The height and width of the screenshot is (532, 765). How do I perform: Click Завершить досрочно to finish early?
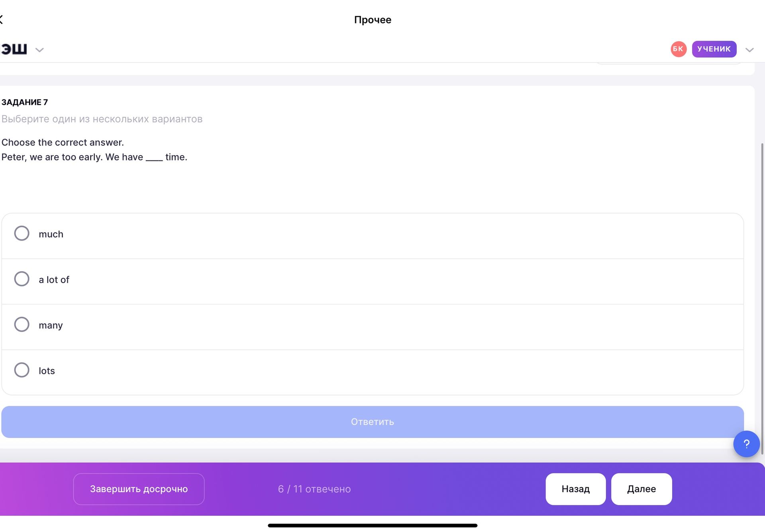tap(139, 489)
